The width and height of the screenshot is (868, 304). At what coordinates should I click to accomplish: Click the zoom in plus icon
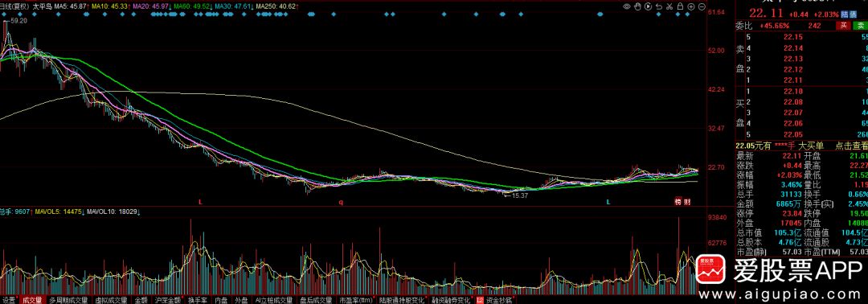click(x=691, y=6)
